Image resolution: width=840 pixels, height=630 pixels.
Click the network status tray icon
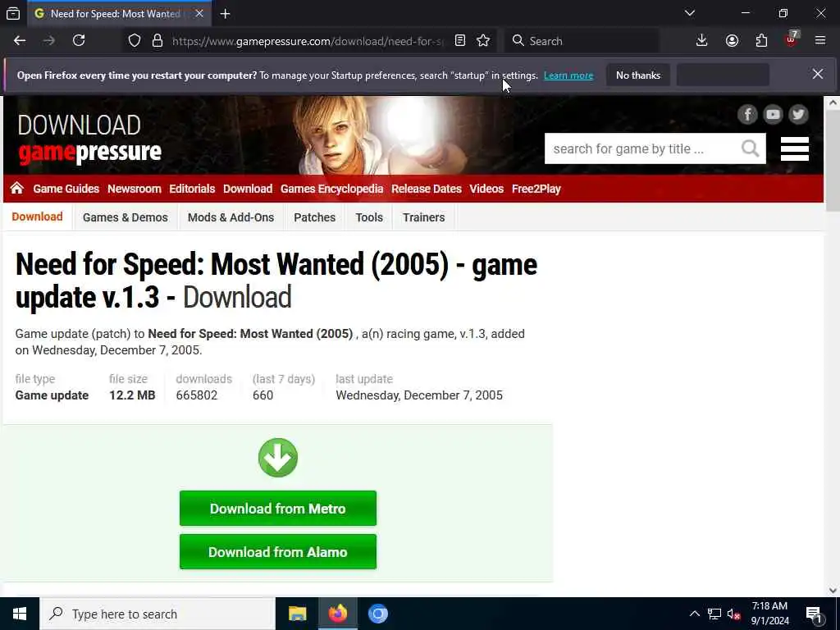click(x=714, y=614)
